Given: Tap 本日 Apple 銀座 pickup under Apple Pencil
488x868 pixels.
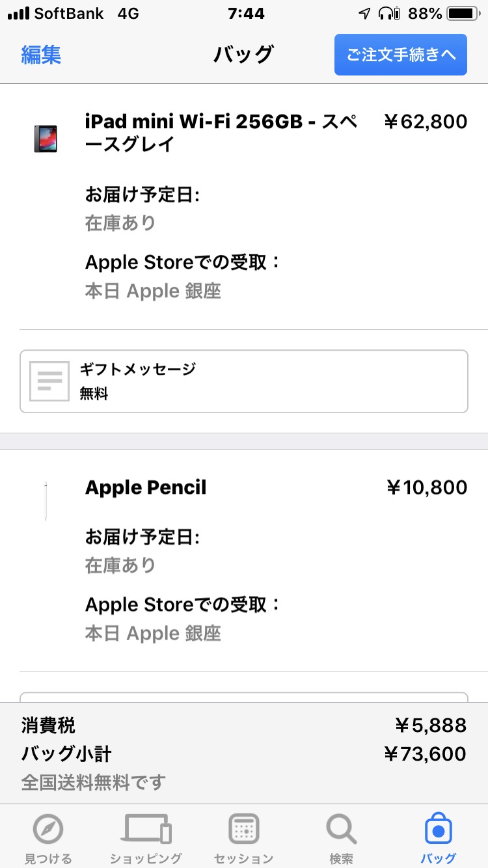Looking at the screenshot, I should [x=153, y=633].
